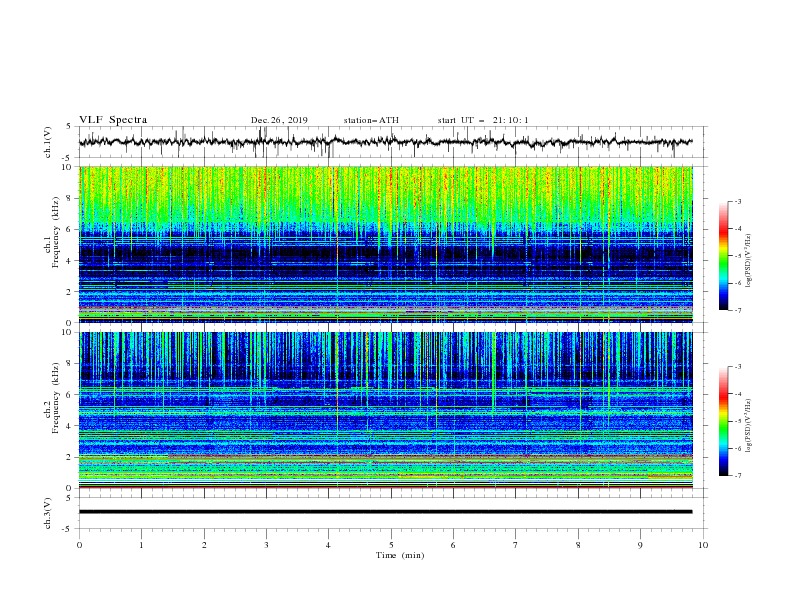The image size is (792, 612).
Task: Click ch.2 frequency axis '2' tick label
Action: click(x=69, y=457)
